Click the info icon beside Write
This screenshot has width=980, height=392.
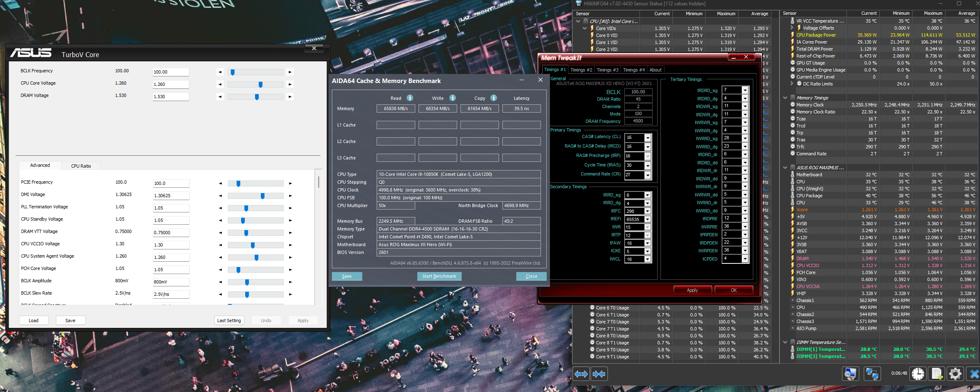[453, 98]
